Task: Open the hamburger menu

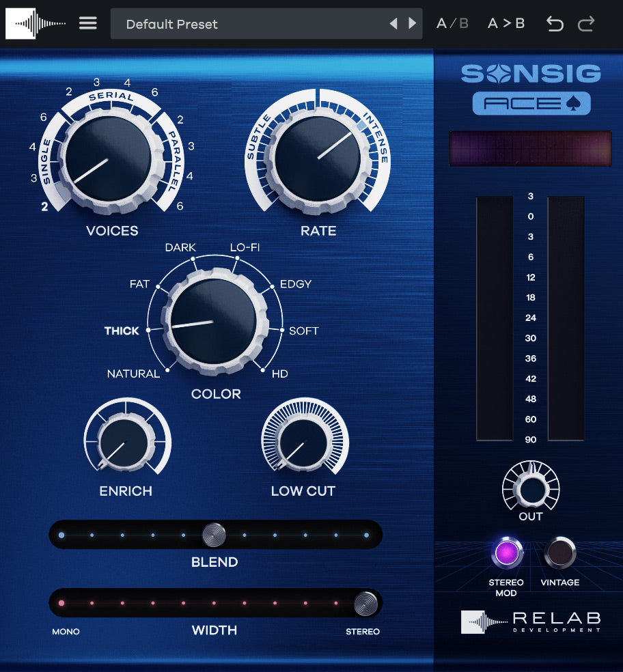Action: click(87, 23)
